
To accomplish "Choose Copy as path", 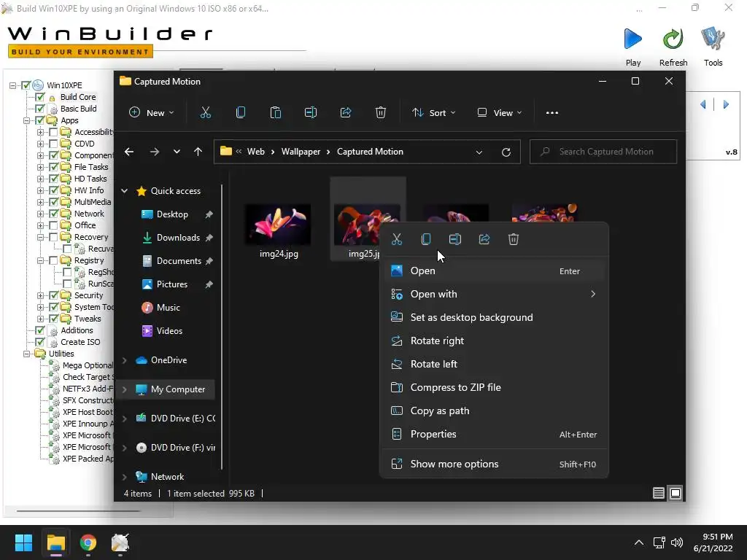I will pyautogui.click(x=494, y=411).
